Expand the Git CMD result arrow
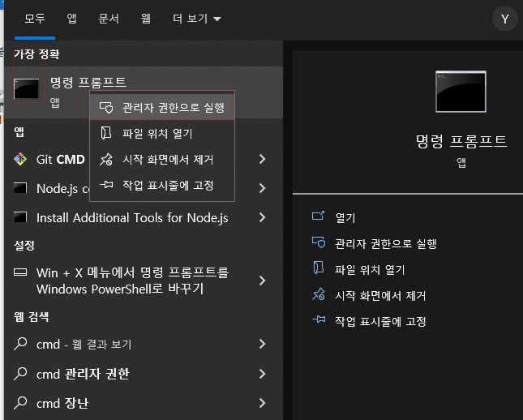This screenshot has width=523, height=420. [263, 159]
